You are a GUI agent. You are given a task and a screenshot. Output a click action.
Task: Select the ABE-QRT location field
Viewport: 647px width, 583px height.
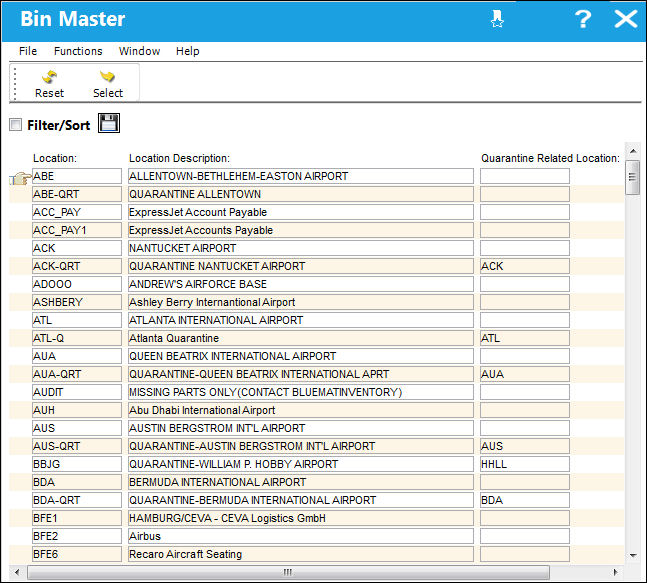77,194
